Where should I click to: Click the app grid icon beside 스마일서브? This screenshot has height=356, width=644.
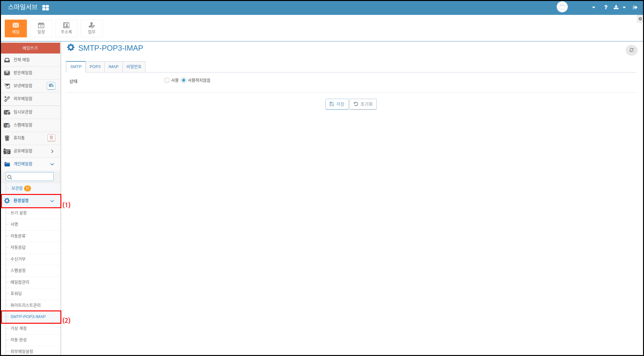point(46,8)
